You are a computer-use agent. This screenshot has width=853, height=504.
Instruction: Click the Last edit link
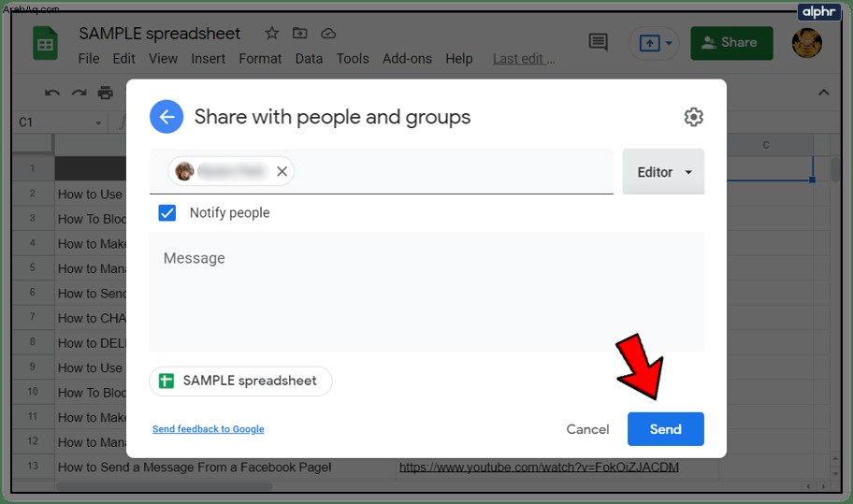point(524,59)
